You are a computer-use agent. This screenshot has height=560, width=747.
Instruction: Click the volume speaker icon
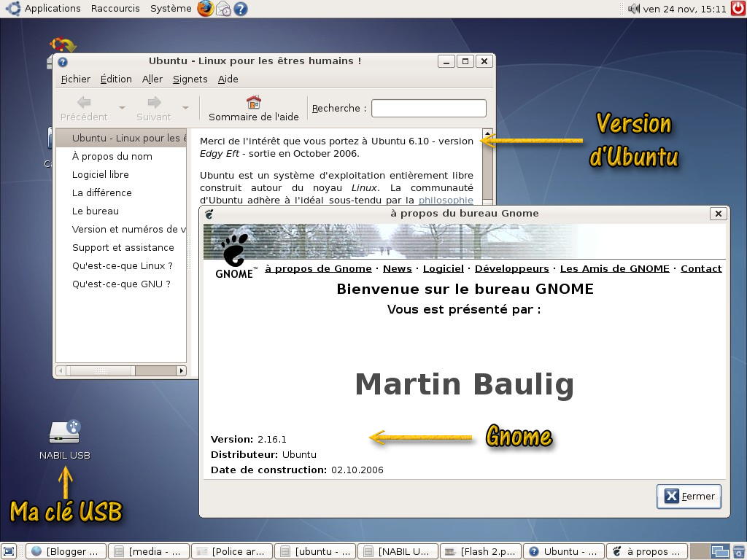[633, 9]
